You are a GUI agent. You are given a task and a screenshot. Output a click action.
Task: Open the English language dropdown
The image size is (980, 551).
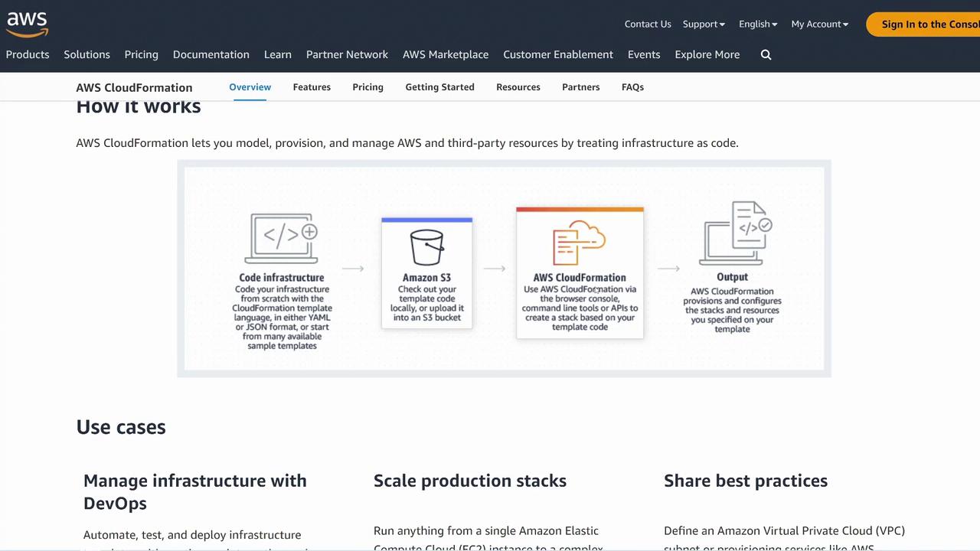point(758,24)
